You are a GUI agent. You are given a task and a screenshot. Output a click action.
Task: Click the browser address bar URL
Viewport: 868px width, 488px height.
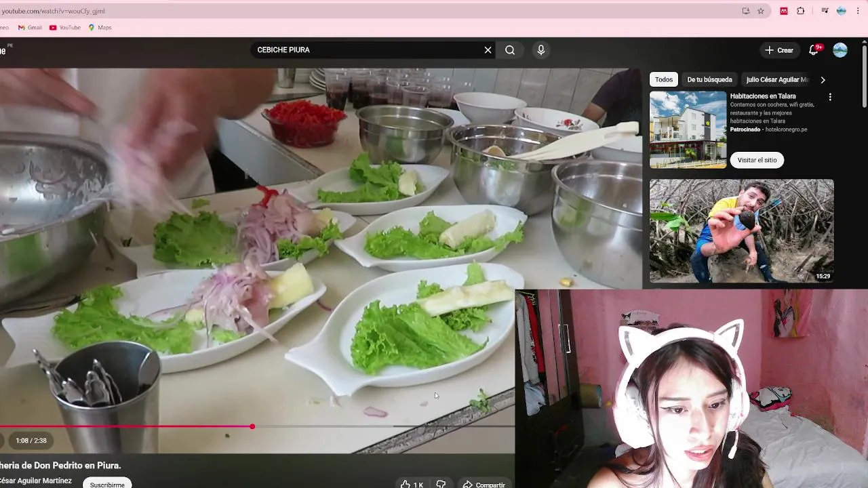tap(53, 11)
